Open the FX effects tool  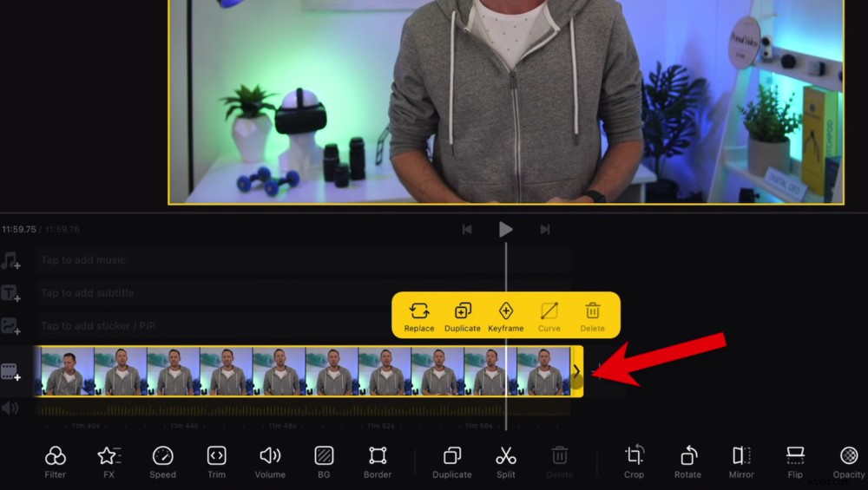click(x=108, y=461)
